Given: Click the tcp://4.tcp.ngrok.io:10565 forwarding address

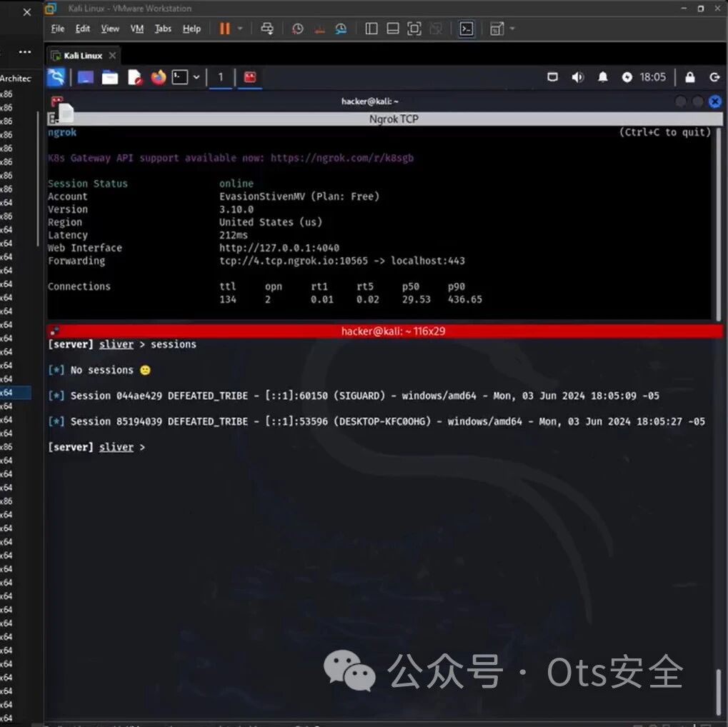Looking at the screenshot, I should pyautogui.click(x=293, y=261).
